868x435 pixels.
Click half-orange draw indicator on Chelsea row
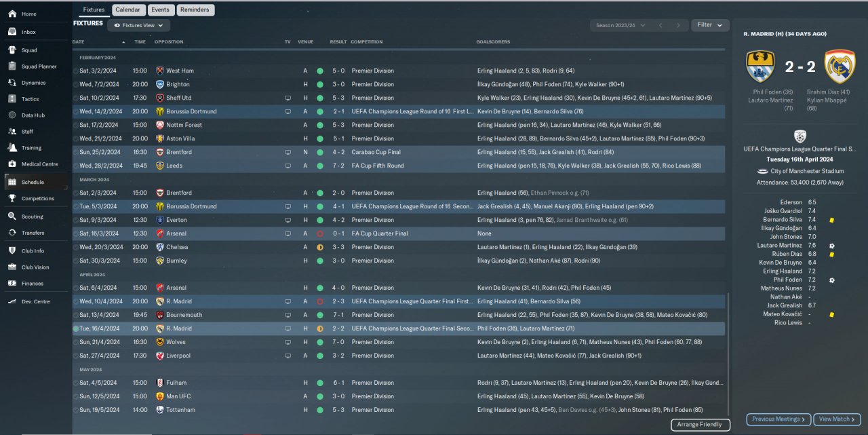pyautogui.click(x=320, y=247)
